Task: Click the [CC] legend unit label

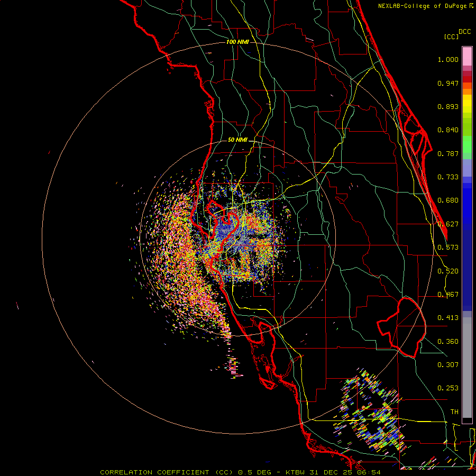Action: (x=451, y=36)
